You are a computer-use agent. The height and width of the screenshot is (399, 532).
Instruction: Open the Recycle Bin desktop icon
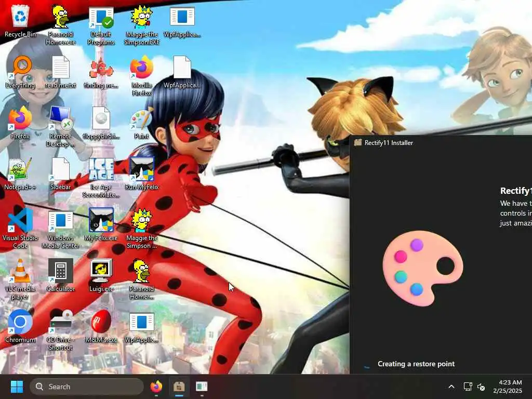tap(20, 21)
